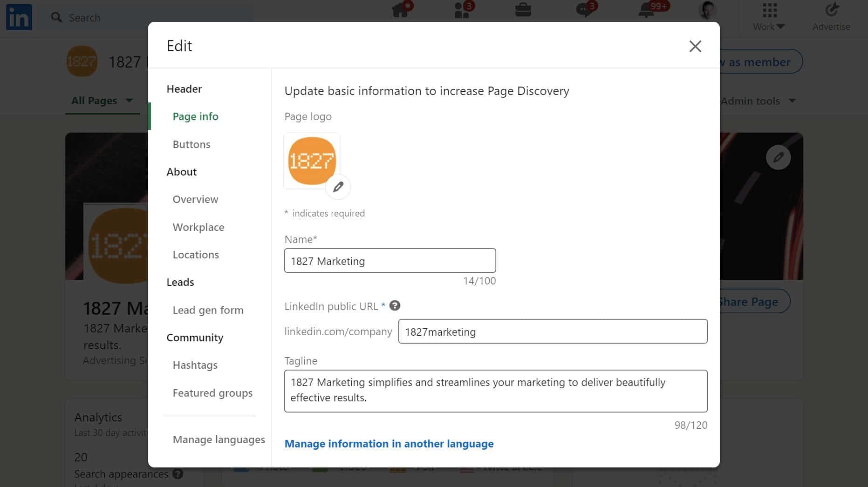Open Workplace section in sidebar
The image size is (868, 487).
pos(198,227)
